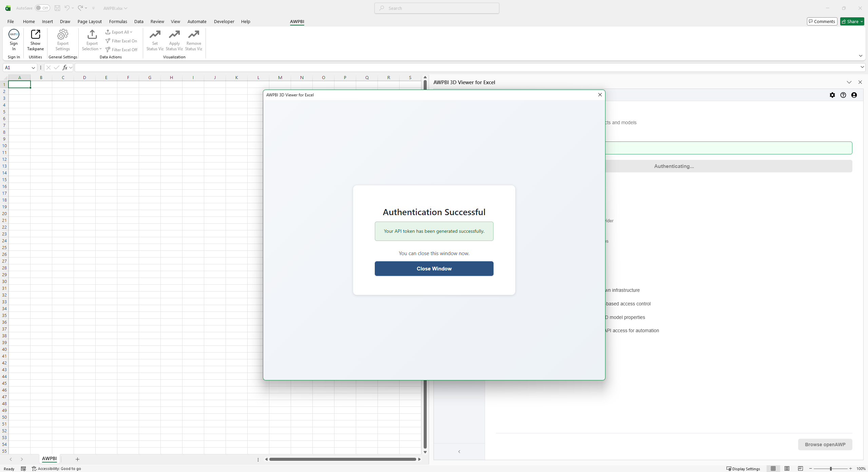Open the ribbon display options chevron
Image resolution: width=868 pixels, height=472 pixels.
[861, 56]
